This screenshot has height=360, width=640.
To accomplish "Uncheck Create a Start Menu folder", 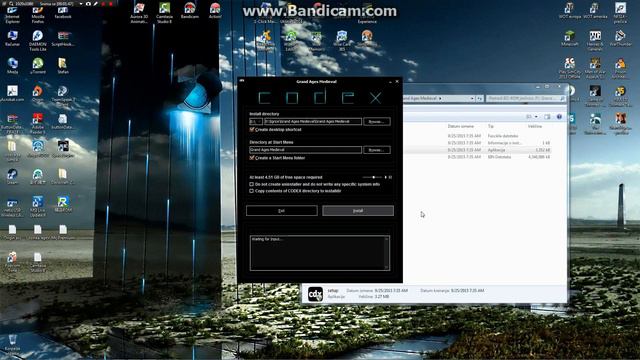I will pyautogui.click(x=252, y=158).
